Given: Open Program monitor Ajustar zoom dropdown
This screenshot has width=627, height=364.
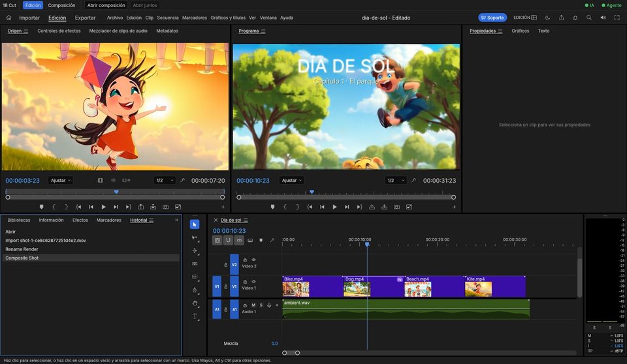Looking at the screenshot, I should click(291, 181).
